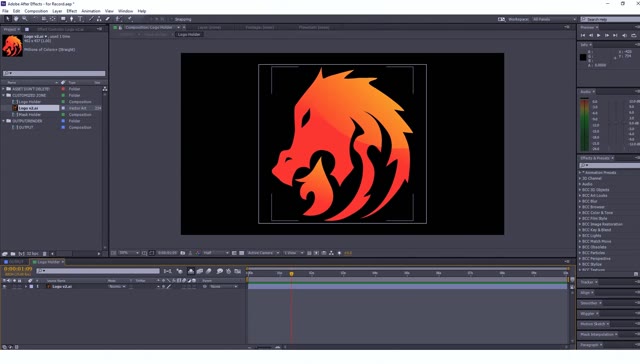
Task: Click the Pan Behind anchor tool
Action: tap(53, 19)
